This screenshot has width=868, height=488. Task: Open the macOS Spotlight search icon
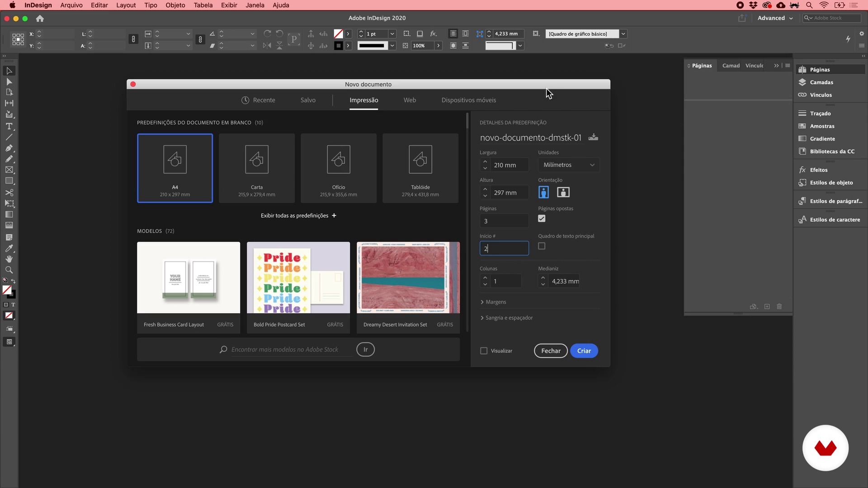coord(809,5)
